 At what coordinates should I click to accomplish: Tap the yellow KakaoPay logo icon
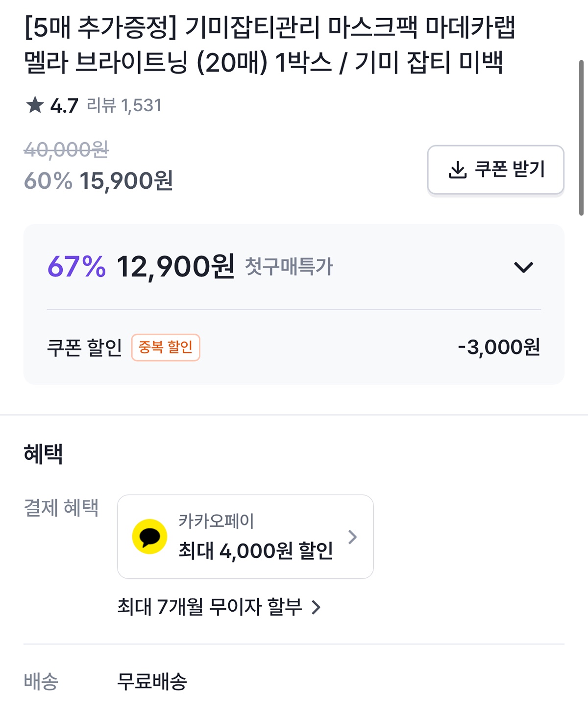[x=149, y=537]
